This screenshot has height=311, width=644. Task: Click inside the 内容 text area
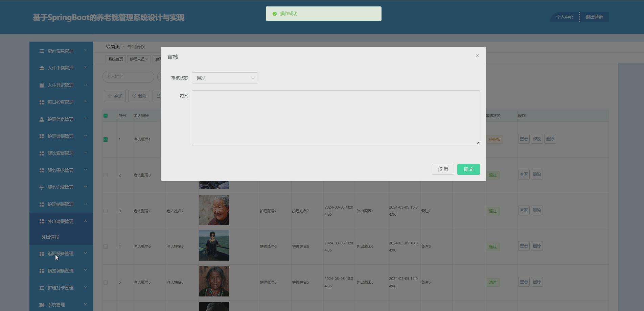tap(336, 118)
